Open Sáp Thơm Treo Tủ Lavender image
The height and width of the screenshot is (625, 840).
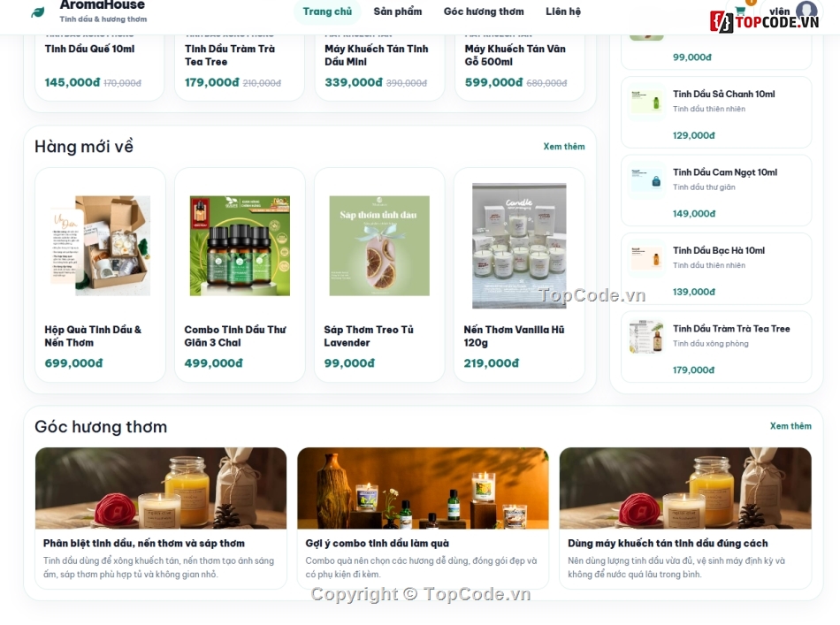tap(379, 245)
